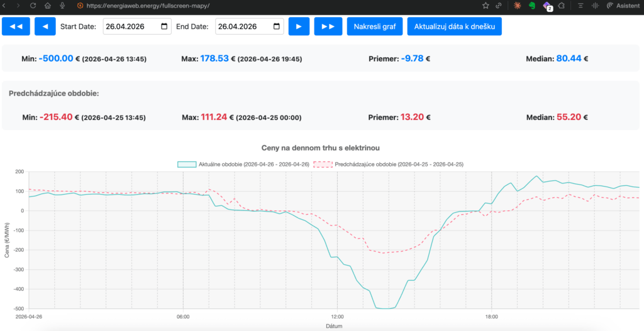
Task: Open the browser extensions puzzle icon
Action: 561,5
